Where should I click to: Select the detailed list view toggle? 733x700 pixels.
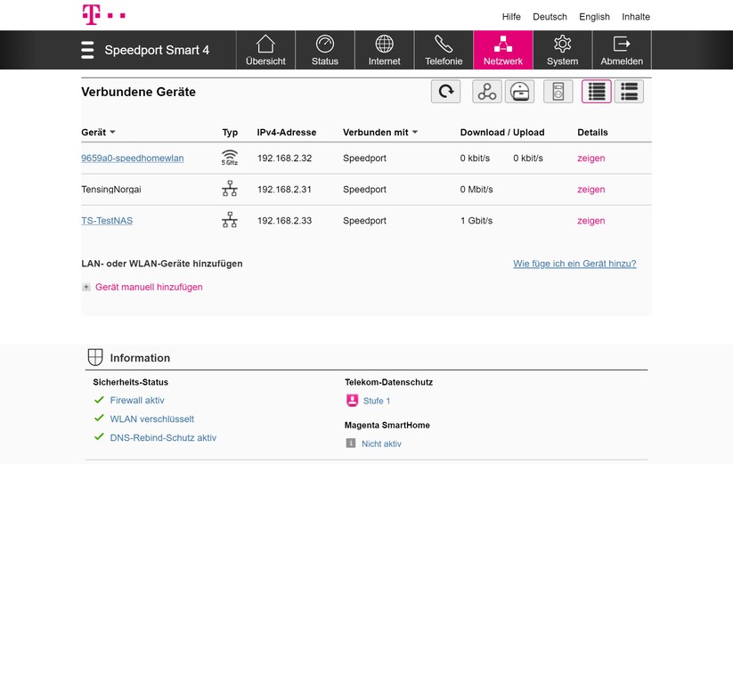[597, 92]
